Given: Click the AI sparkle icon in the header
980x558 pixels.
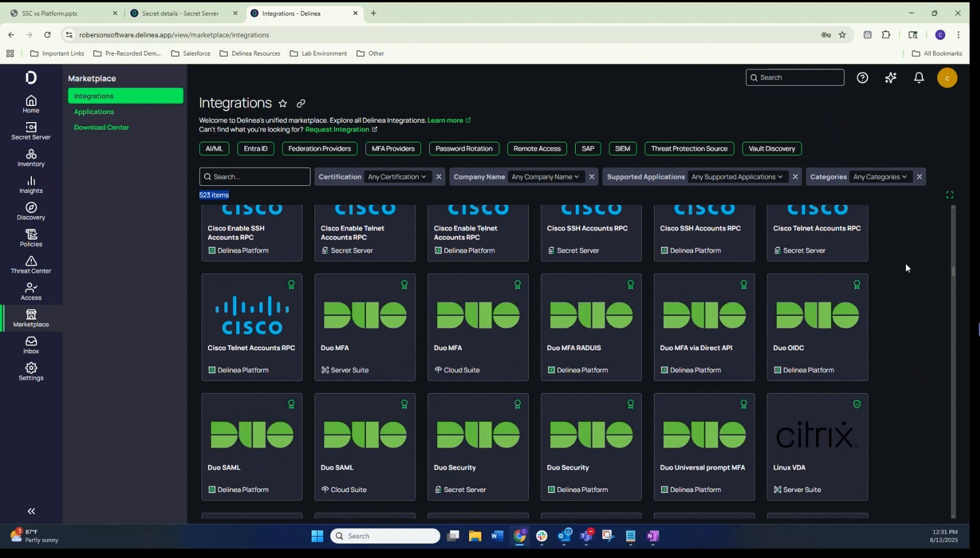Looking at the screenshot, I should [891, 78].
